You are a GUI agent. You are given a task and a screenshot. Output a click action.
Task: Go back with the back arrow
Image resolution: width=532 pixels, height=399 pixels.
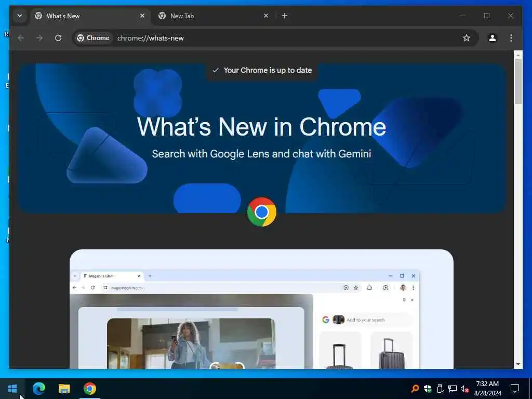tap(21, 38)
